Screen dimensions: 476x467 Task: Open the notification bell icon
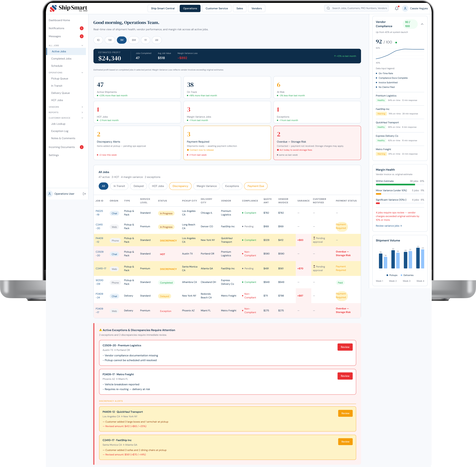click(x=397, y=8)
